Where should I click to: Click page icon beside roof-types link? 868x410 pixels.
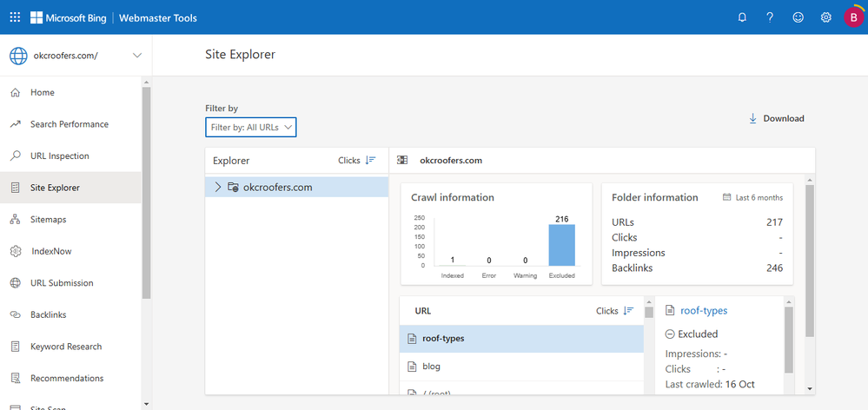[670, 311]
